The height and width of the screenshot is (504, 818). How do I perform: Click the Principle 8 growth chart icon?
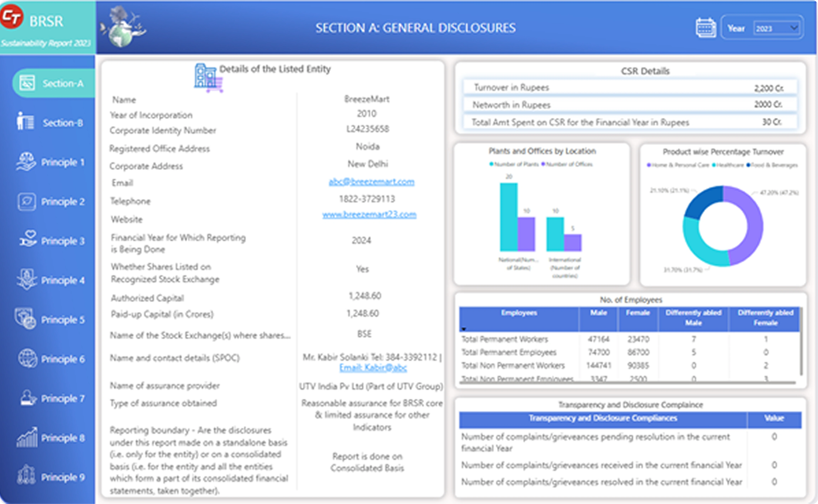(27, 437)
